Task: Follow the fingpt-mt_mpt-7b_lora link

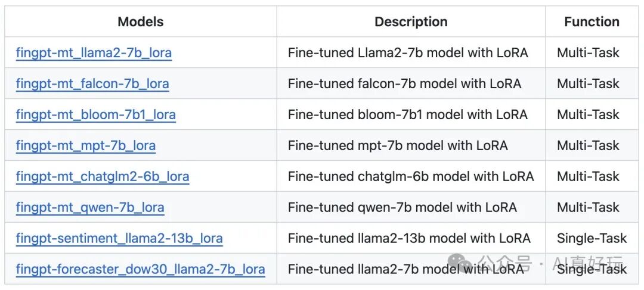Action: 85,146
